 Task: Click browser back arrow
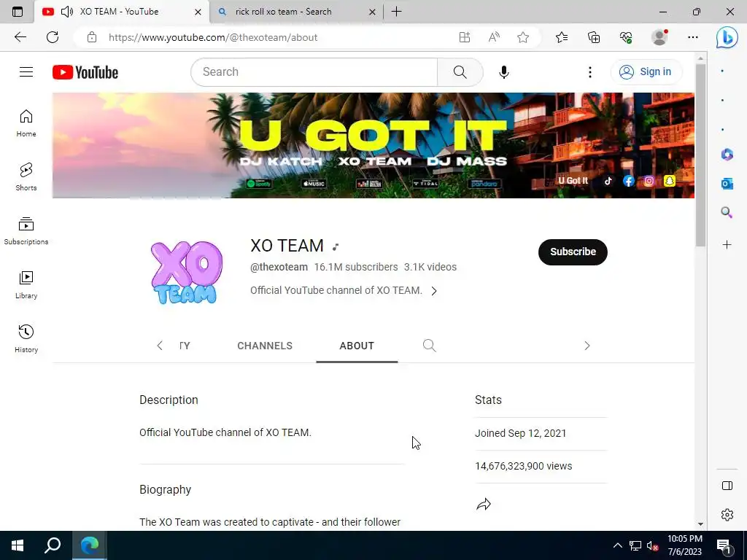click(20, 37)
